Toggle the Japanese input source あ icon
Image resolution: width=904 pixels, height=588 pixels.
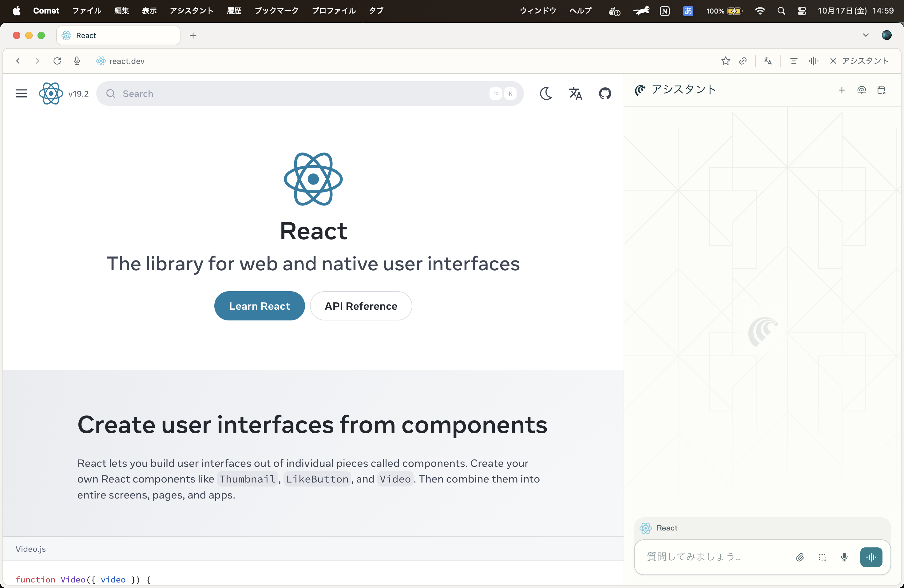coord(688,11)
